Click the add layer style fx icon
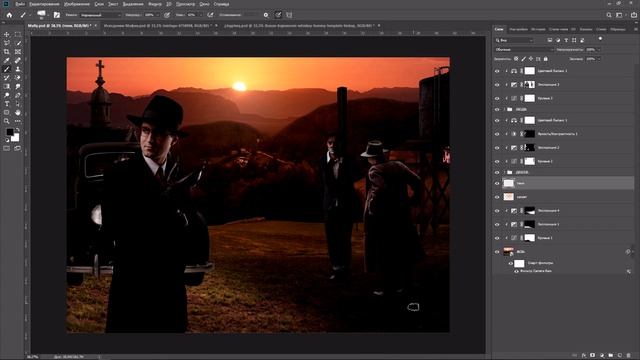 (x=584, y=356)
